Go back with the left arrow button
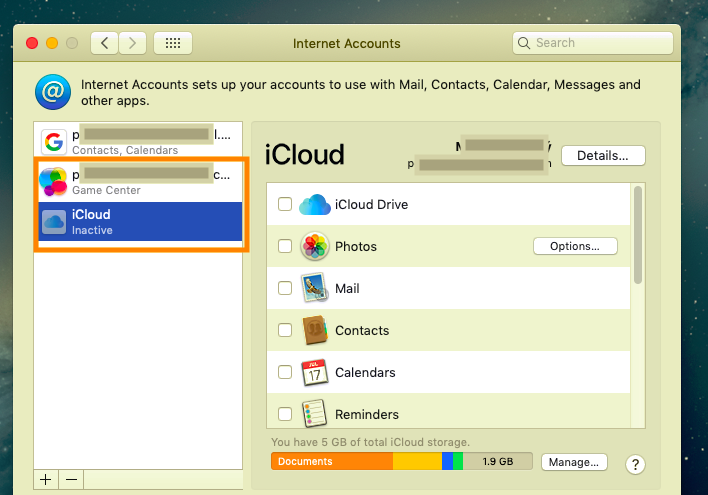The height and width of the screenshot is (495, 708). click(104, 43)
